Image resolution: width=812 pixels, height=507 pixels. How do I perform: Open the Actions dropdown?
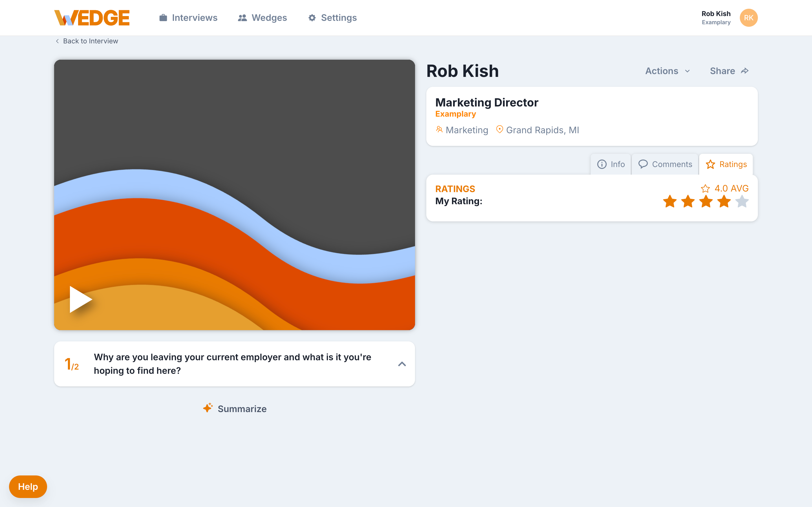667,71
